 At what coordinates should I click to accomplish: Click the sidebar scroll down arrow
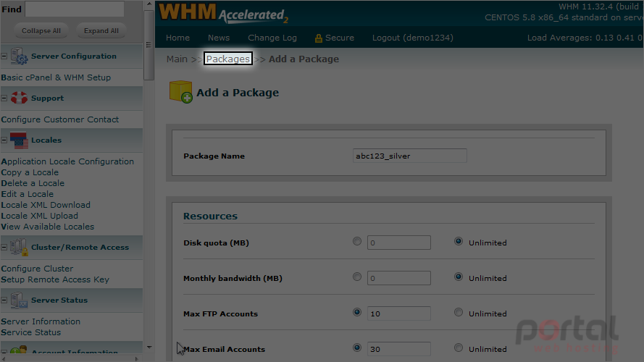pos(149,348)
